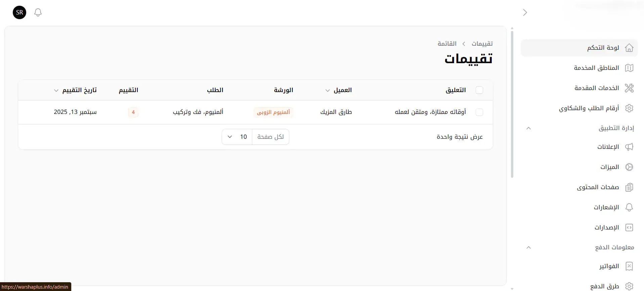The height and width of the screenshot is (291, 644).
Task: Collapse the إدارة التطبيق sidebar group
Action: 528,128
